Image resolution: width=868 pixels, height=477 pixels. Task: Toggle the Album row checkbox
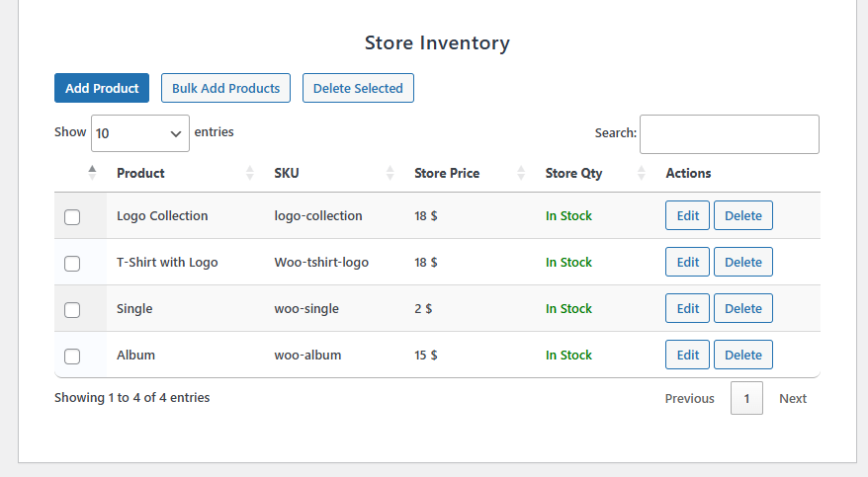click(72, 357)
